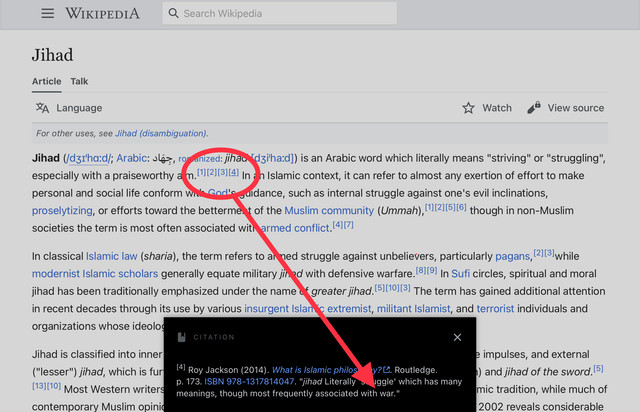Click the citation popup book icon
The image size is (640, 412).
tap(182, 337)
